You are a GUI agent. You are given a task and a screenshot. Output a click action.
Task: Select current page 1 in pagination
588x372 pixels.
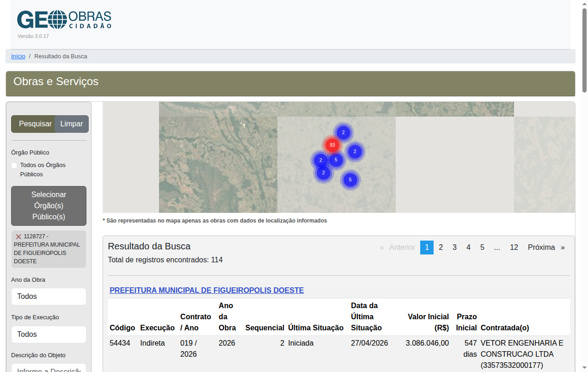pyautogui.click(x=427, y=248)
